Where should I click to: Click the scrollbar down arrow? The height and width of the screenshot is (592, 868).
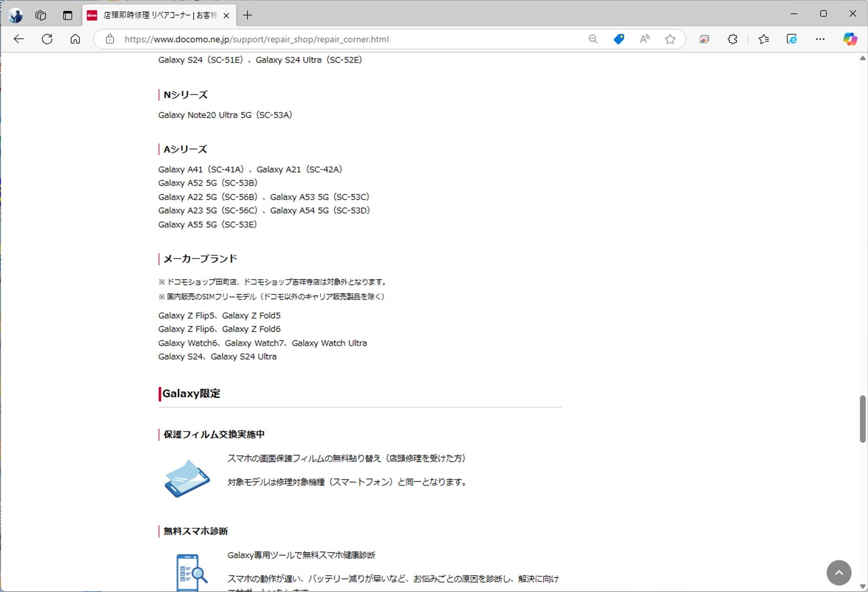click(863, 587)
